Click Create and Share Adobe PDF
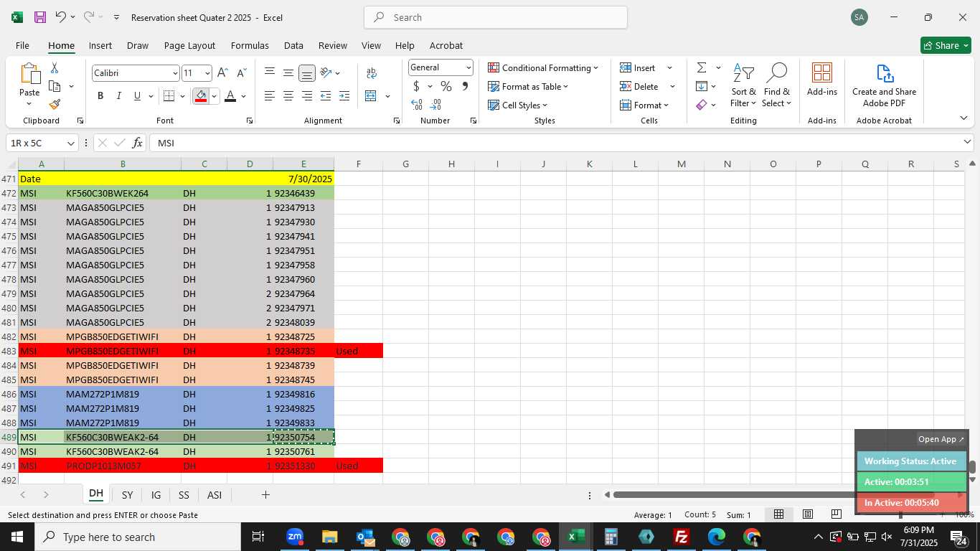The height and width of the screenshot is (551, 980). (884, 86)
